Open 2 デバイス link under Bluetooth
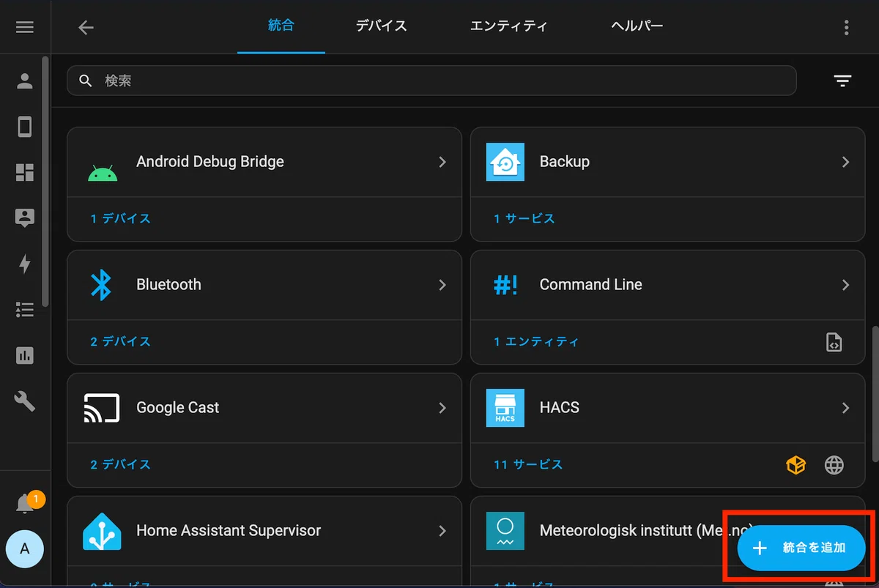Screen dimensions: 879x588 click(x=121, y=342)
